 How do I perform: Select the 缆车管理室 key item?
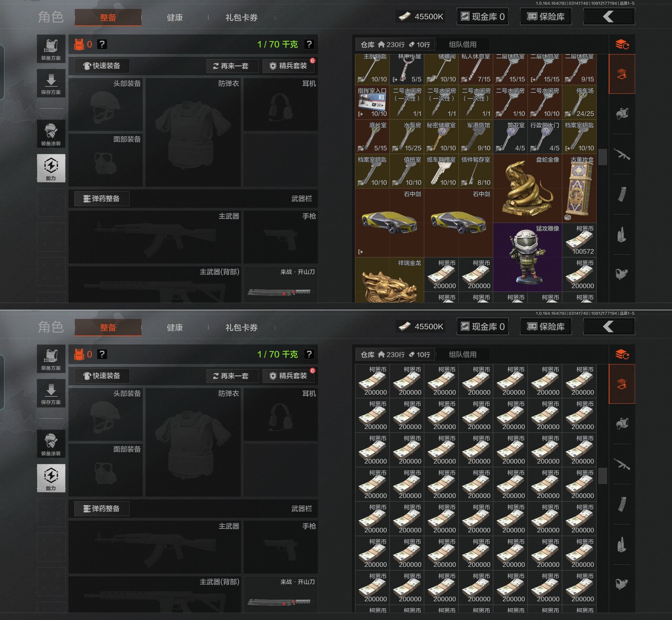pos(441,171)
